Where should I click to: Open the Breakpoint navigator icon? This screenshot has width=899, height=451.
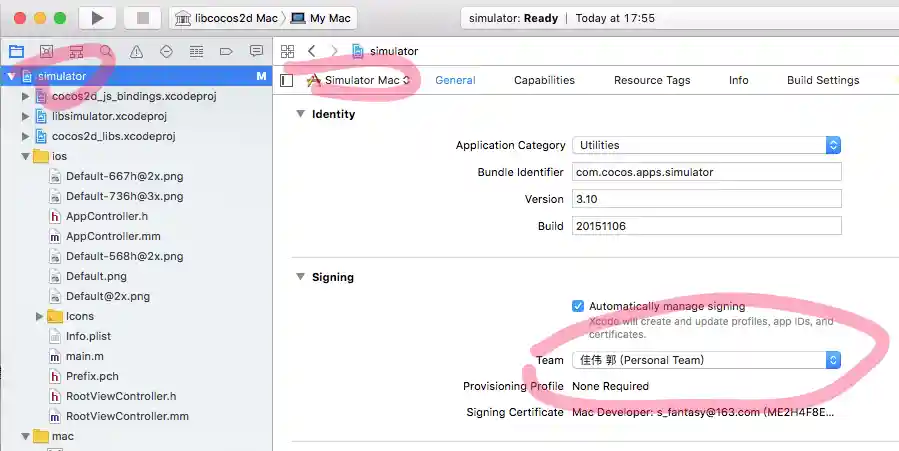(226, 51)
